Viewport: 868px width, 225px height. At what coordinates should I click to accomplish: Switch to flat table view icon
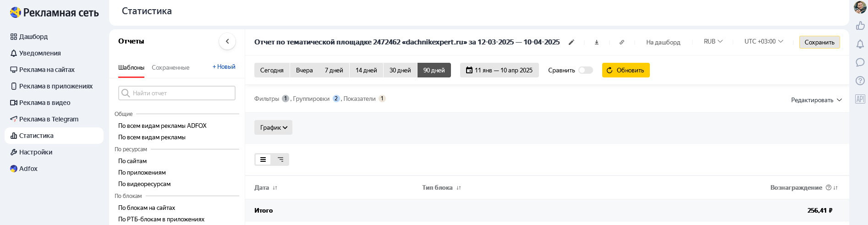[263, 159]
